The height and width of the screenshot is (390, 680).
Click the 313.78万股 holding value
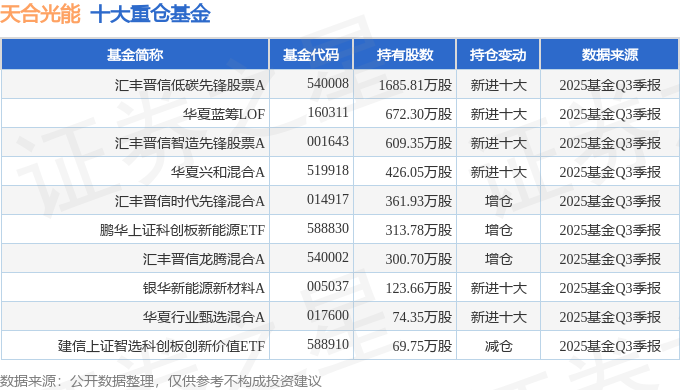(x=418, y=230)
